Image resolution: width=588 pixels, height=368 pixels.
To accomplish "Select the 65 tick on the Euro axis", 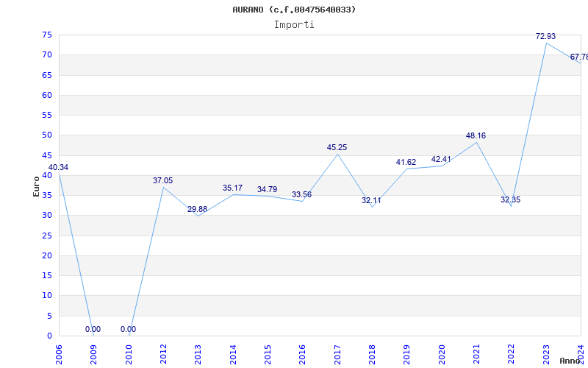I will (x=47, y=75).
